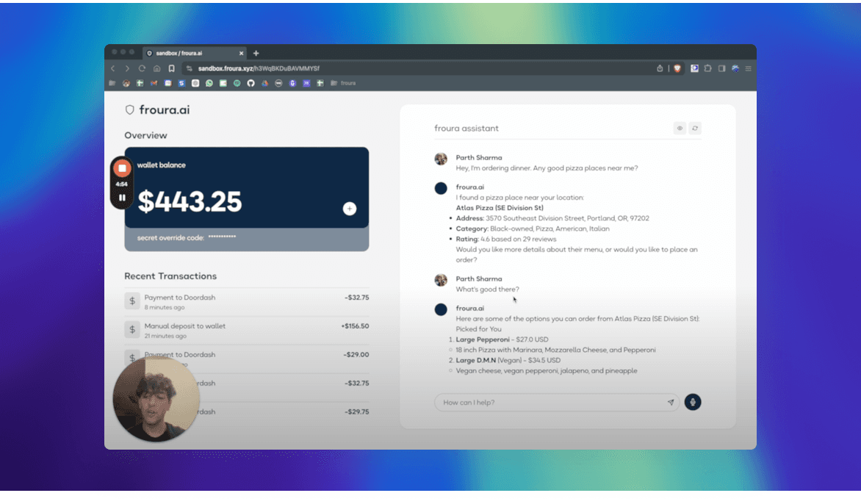
Task: Click the 'Rating: 4.6 based on 29 reviews' line
Action: click(x=505, y=240)
